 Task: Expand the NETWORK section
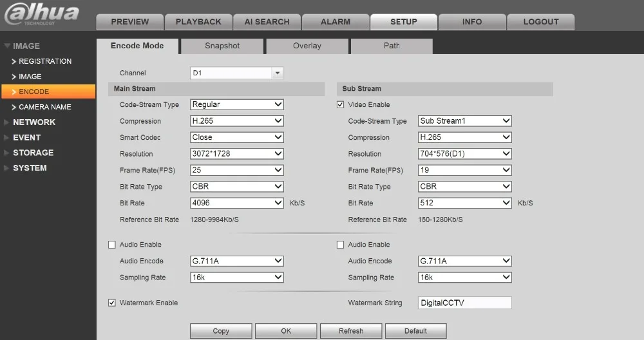click(30, 122)
